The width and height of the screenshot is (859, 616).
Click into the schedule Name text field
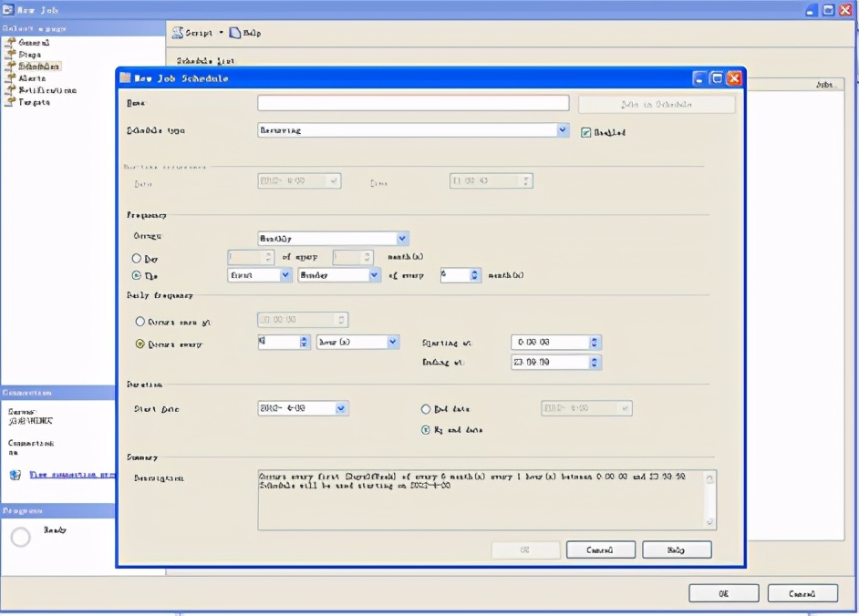[x=412, y=104]
